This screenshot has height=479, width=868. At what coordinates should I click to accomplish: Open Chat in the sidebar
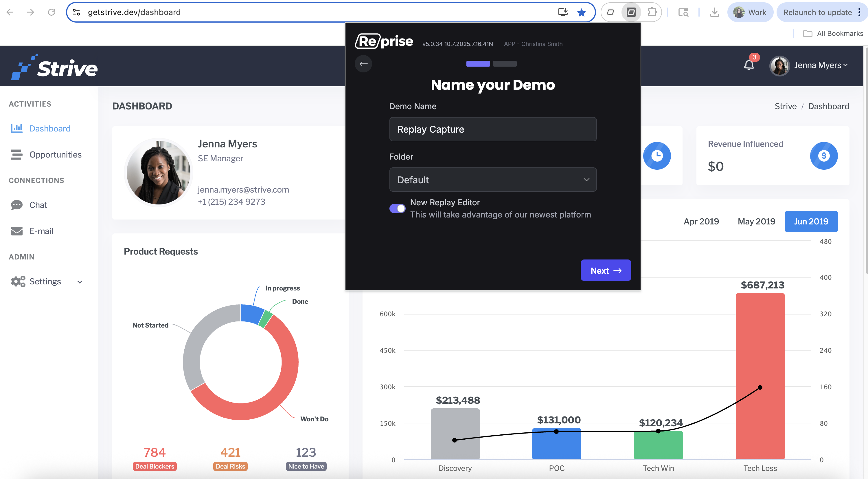[x=38, y=205]
